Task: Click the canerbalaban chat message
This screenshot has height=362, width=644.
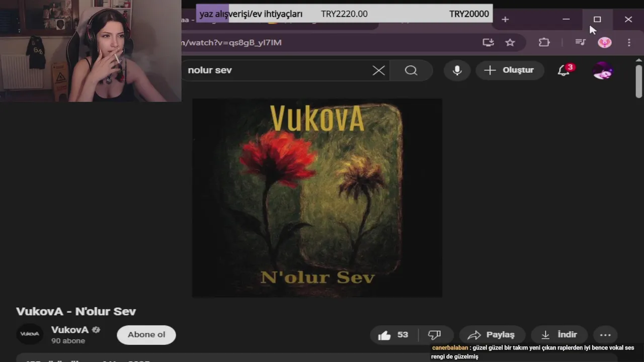Action: [533, 352]
